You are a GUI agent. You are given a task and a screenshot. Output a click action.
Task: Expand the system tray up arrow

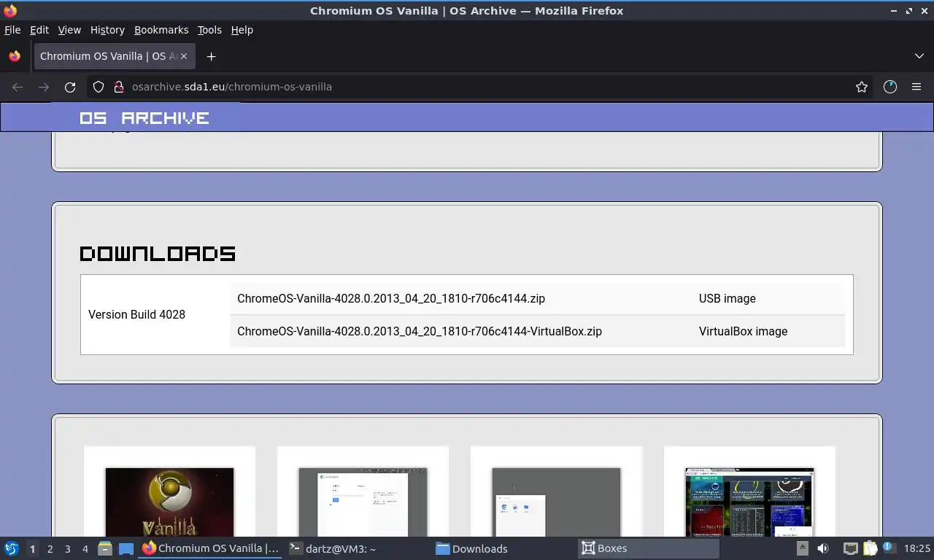[x=802, y=548]
